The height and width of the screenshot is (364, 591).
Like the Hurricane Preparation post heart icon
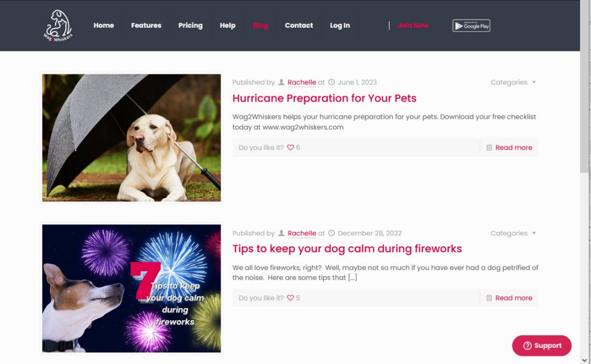[x=290, y=147]
